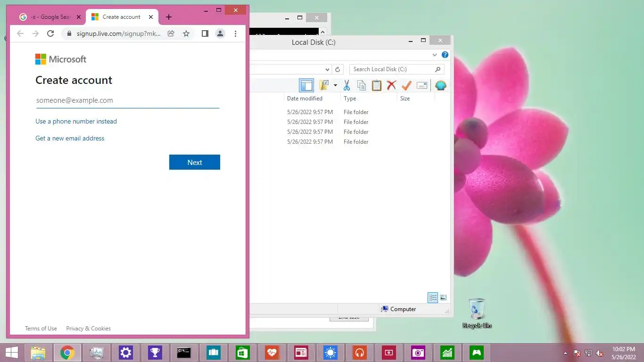Open the Explorer address bar history dropdown
Screen dimensions: 644x362
pos(327,69)
